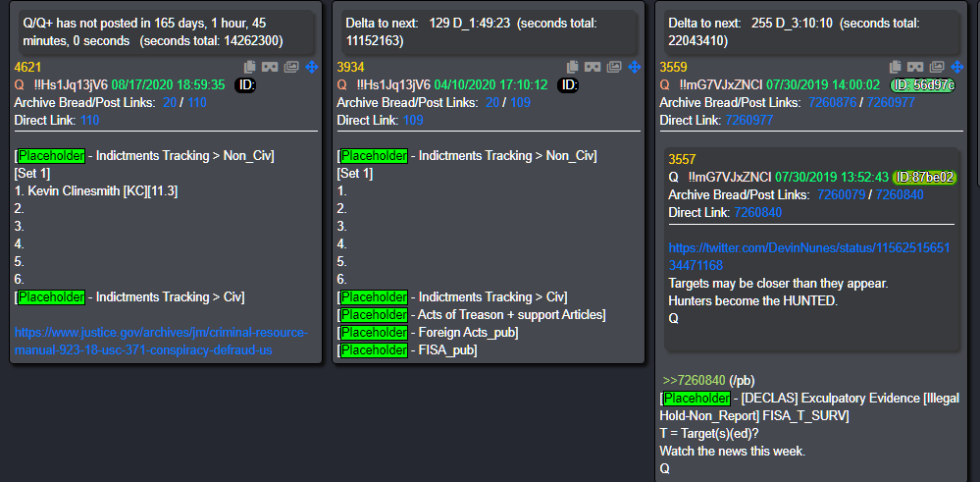Open archive bread link 7260079
Image resolution: width=980 pixels, height=482 pixels.
842,195
